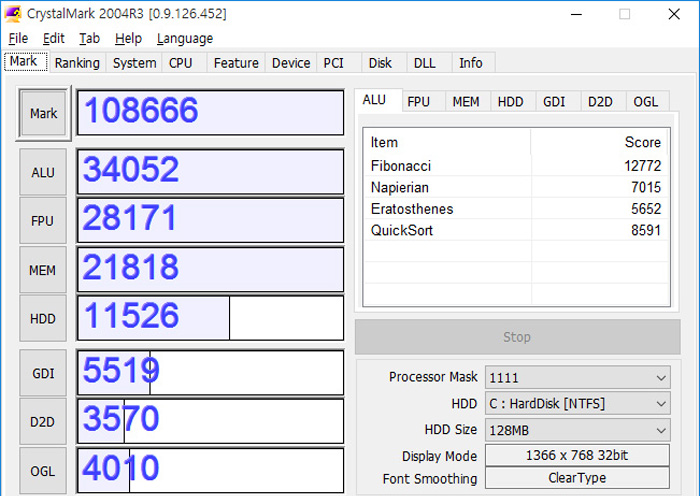Click the ClearType font smoothing field
The height and width of the screenshot is (496, 700).
pyautogui.click(x=577, y=478)
